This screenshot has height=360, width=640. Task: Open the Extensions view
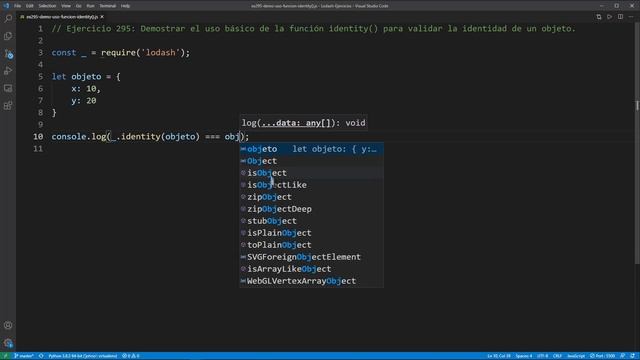point(8,106)
